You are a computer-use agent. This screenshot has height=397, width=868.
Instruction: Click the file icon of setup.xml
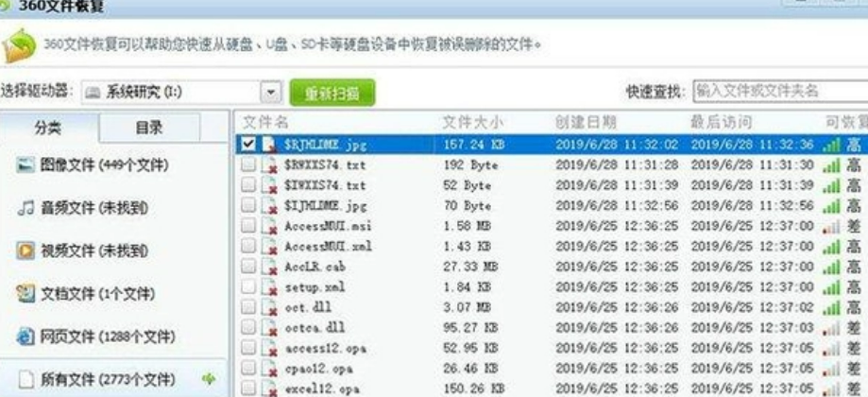(x=269, y=287)
